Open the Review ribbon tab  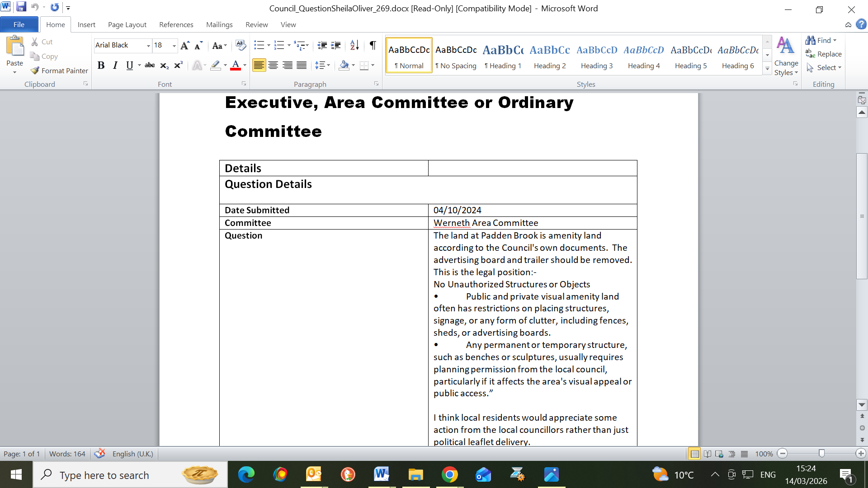point(256,24)
